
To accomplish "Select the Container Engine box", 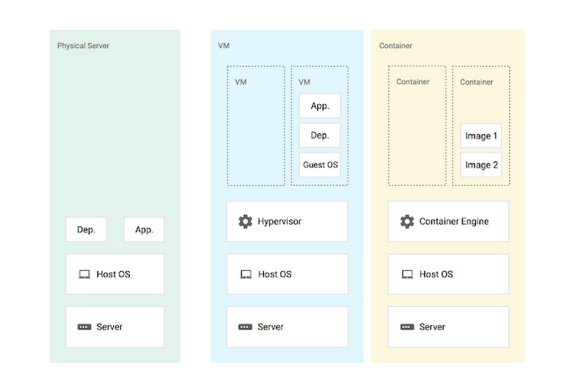I will (449, 221).
